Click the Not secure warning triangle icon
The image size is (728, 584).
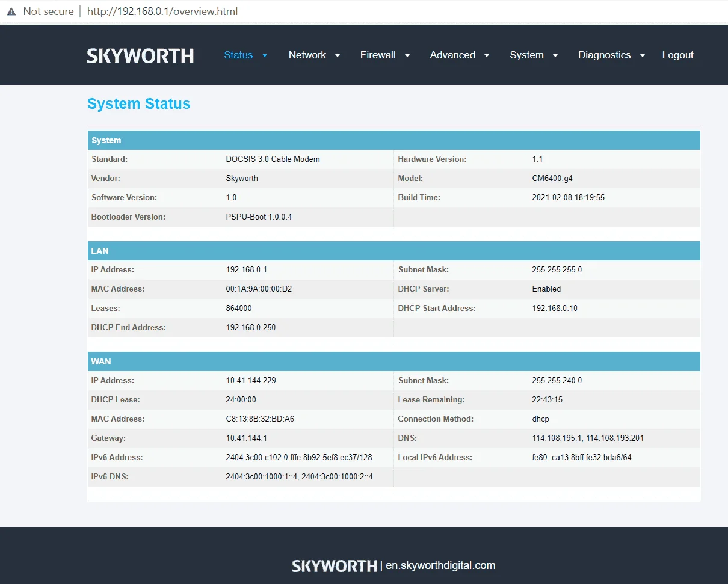(11, 11)
